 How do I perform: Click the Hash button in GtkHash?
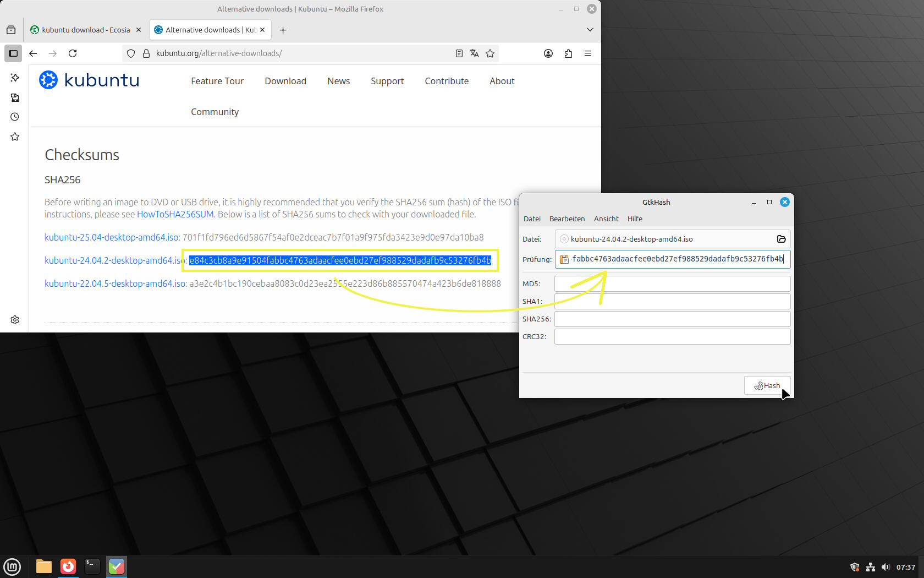pyautogui.click(x=767, y=385)
